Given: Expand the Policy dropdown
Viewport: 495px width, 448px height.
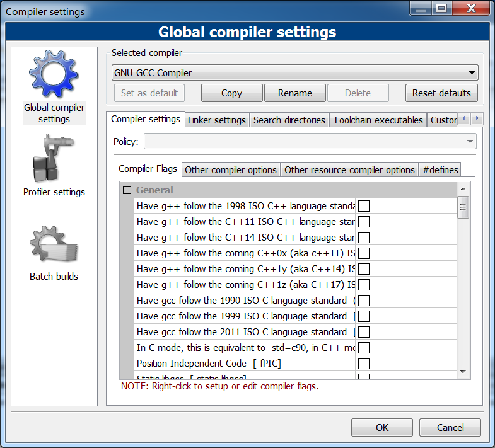Looking at the screenshot, I should tap(310, 142).
